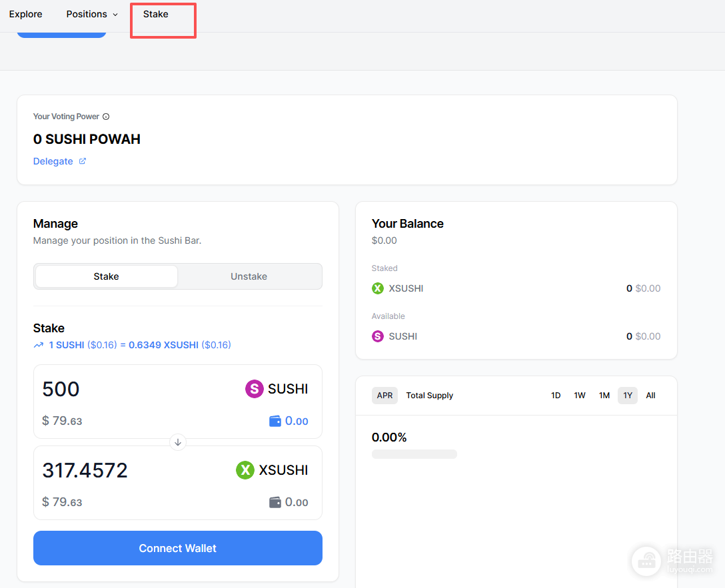Click the XSUSHI token icon in the XSUSHI output field
The height and width of the screenshot is (588, 725).
(245, 470)
